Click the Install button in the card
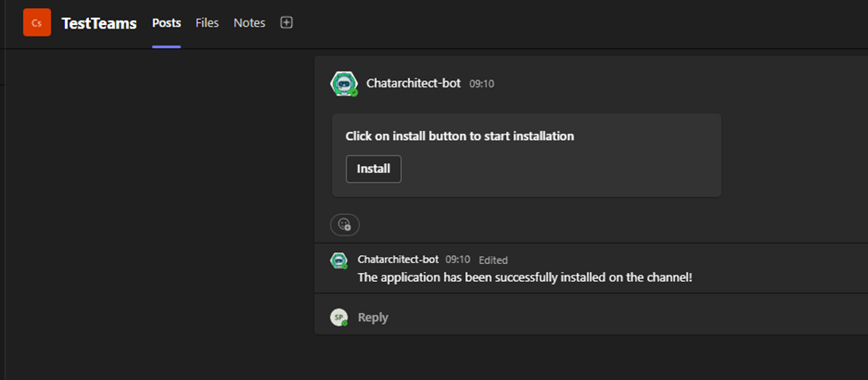The image size is (868, 380). pyautogui.click(x=373, y=169)
